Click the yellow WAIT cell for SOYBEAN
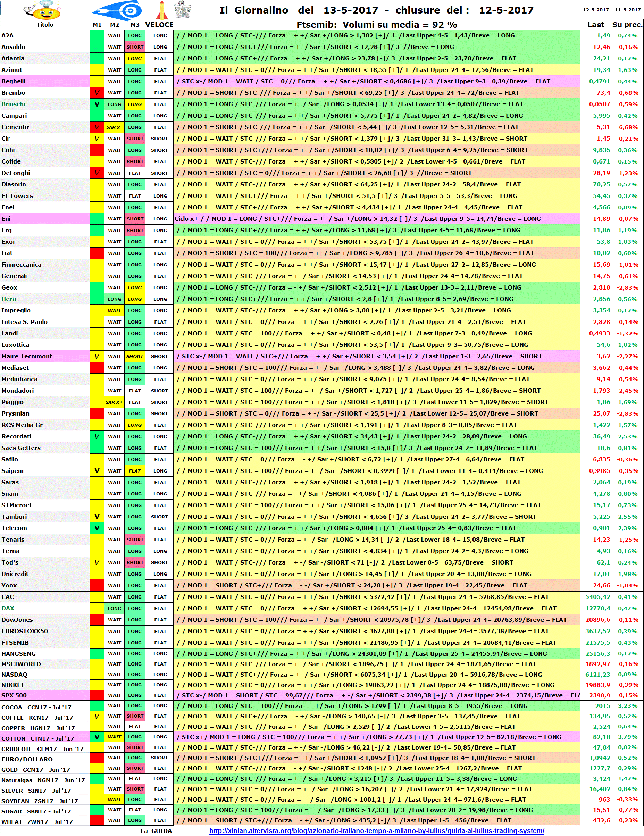The height and width of the screenshot is (836, 644). (x=114, y=799)
